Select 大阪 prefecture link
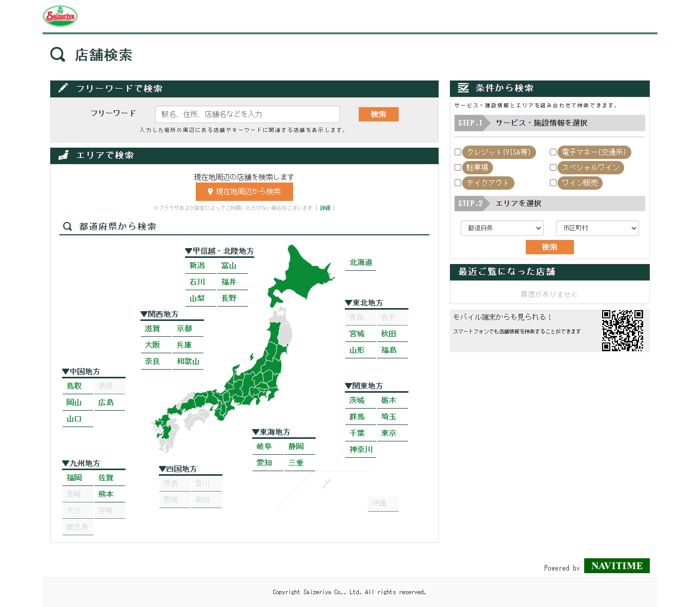The image size is (700, 607). click(x=153, y=345)
